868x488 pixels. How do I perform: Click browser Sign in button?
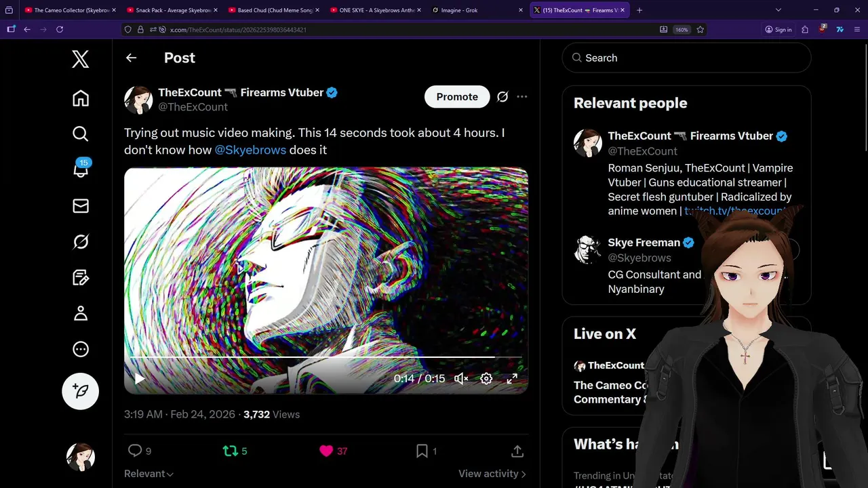point(778,30)
